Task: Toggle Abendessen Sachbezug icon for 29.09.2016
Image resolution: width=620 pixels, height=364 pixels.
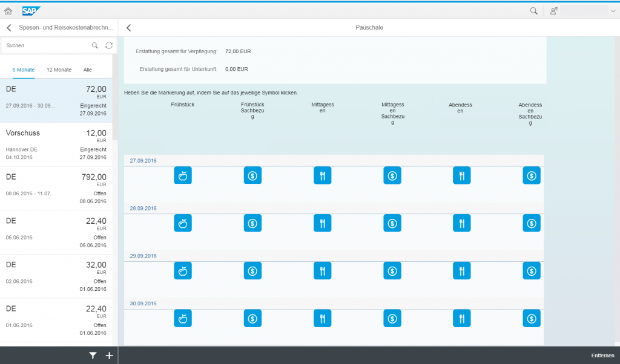Action: [x=532, y=270]
